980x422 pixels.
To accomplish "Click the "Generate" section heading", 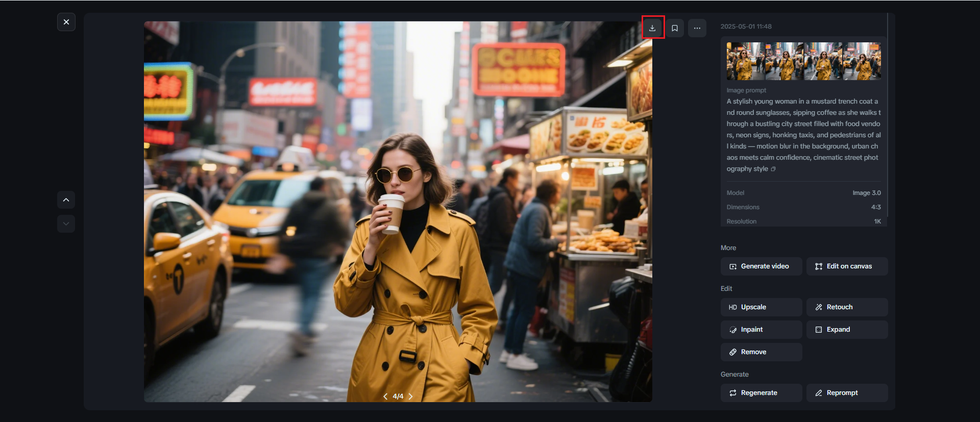I will tap(734, 375).
